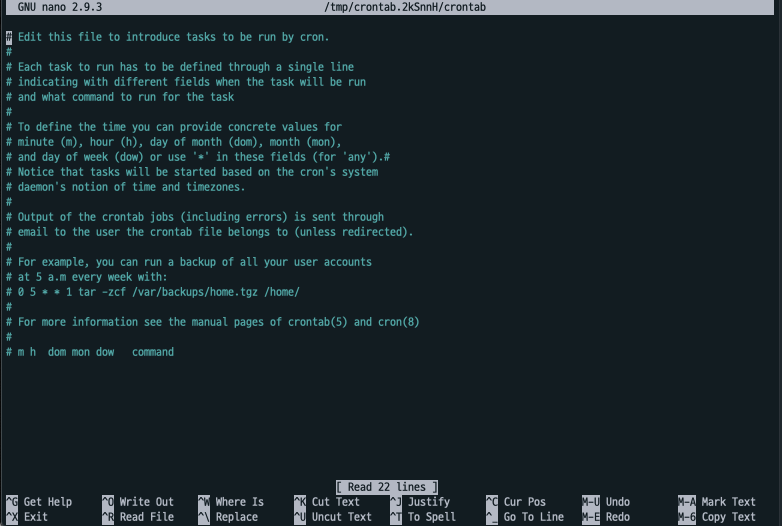This screenshot has height=526, width=782.
Task: Place cursor on 'Output of the crontab jobs' line
Action: pyautogui.click(x=195, y=216)
